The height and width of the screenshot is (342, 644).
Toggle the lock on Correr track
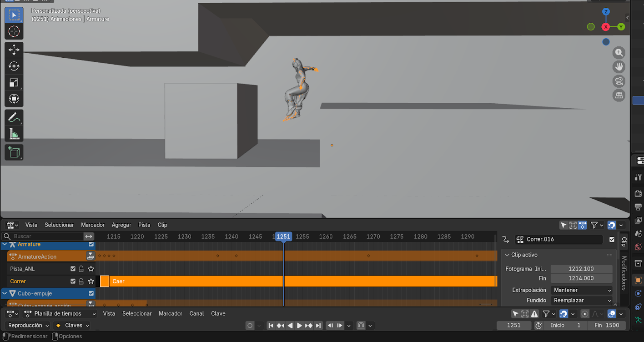click(x=81, y=281)
